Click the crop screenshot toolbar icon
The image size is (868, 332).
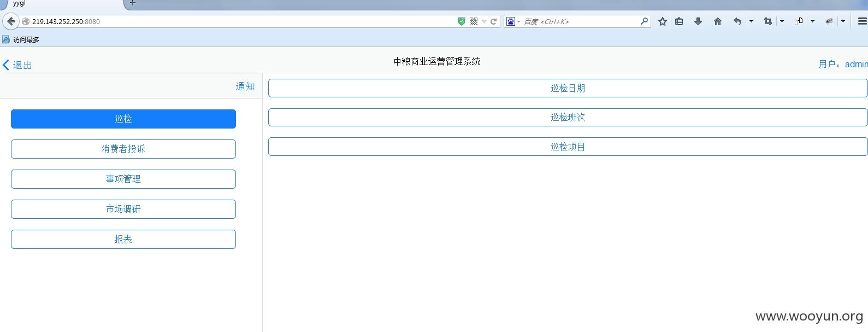coord(768,21)
